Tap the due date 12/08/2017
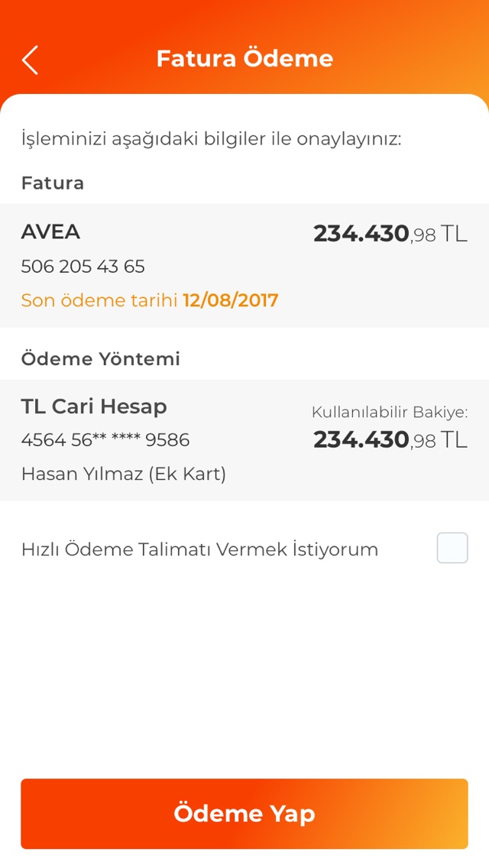The image size is (489, 868). [231, 300]
